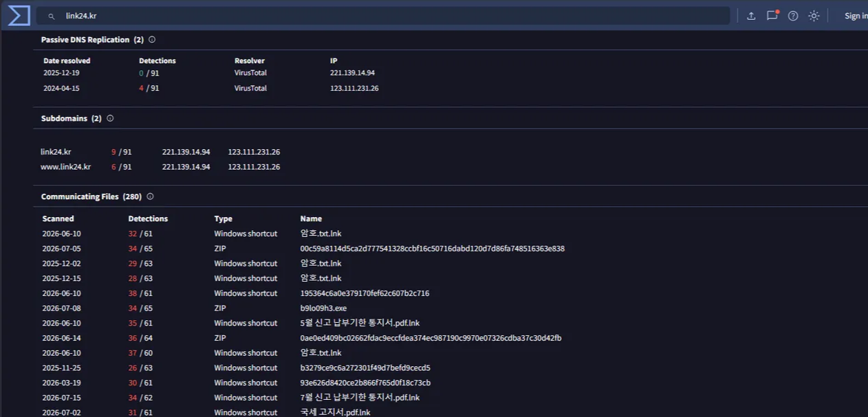Open the link24.kr subdomain entry
Viewport: 868px width, 417px height.
[x=56, y=152]
